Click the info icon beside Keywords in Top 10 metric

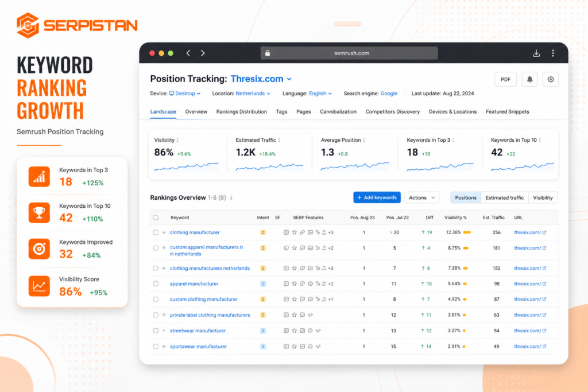tap(540, 140)
